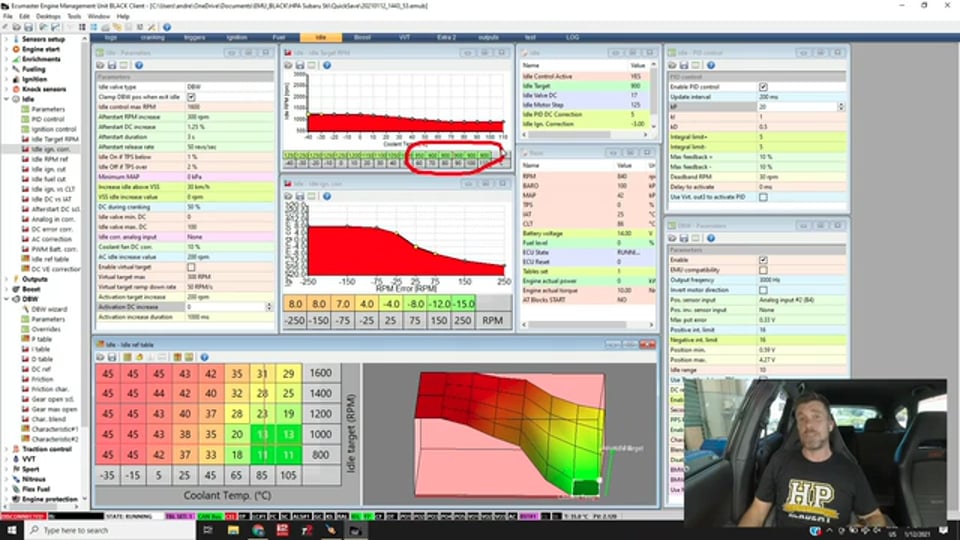This screenshot has width=960, height=540.
Task: Toggle Use Virt. out3 to activate PID checkbox
Action: tap(763, 197)
